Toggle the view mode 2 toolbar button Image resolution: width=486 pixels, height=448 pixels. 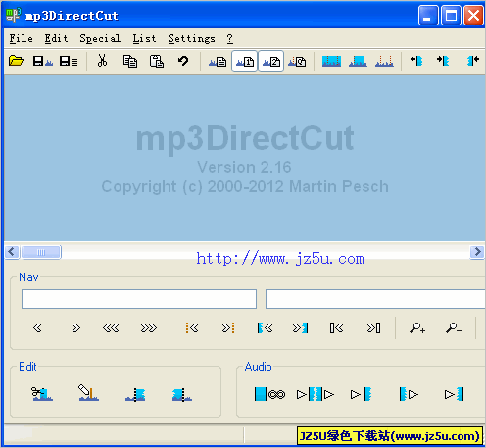271,61
